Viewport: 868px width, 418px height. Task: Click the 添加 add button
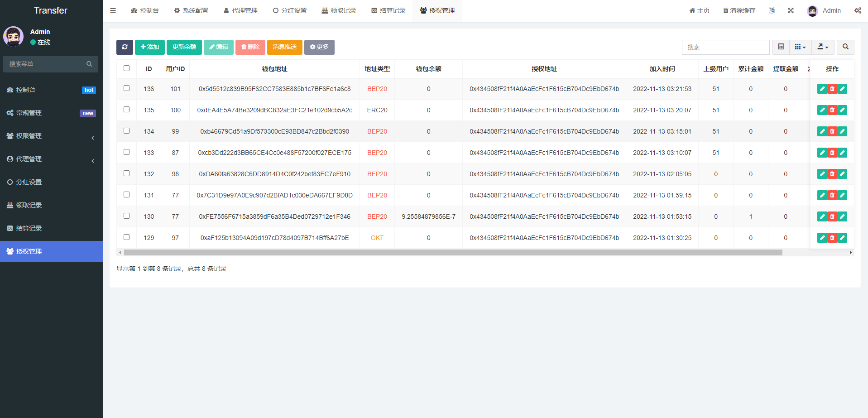(149, 47)
